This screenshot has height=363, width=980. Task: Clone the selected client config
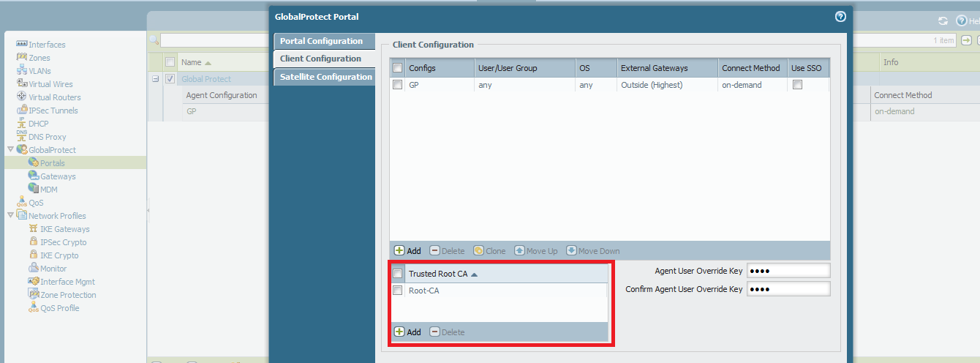(x=489, y=251)
